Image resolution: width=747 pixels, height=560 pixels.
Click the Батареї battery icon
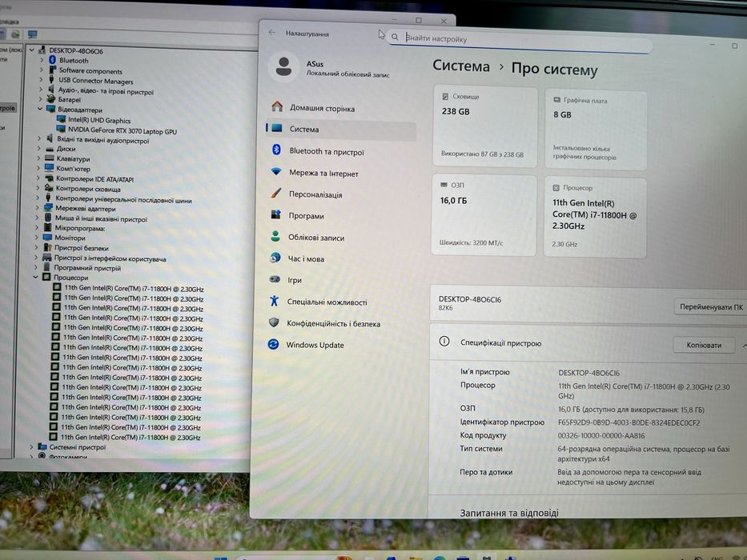pos(51,99)
